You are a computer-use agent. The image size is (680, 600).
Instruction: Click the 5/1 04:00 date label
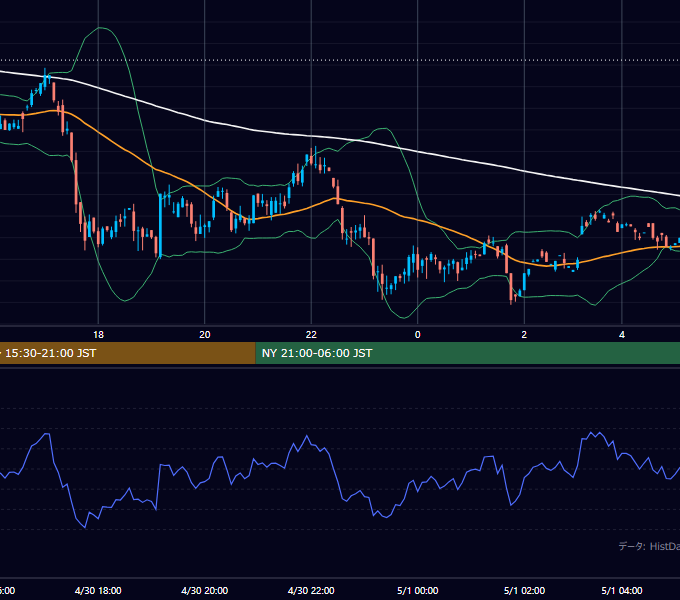click(x=622, y=590)
